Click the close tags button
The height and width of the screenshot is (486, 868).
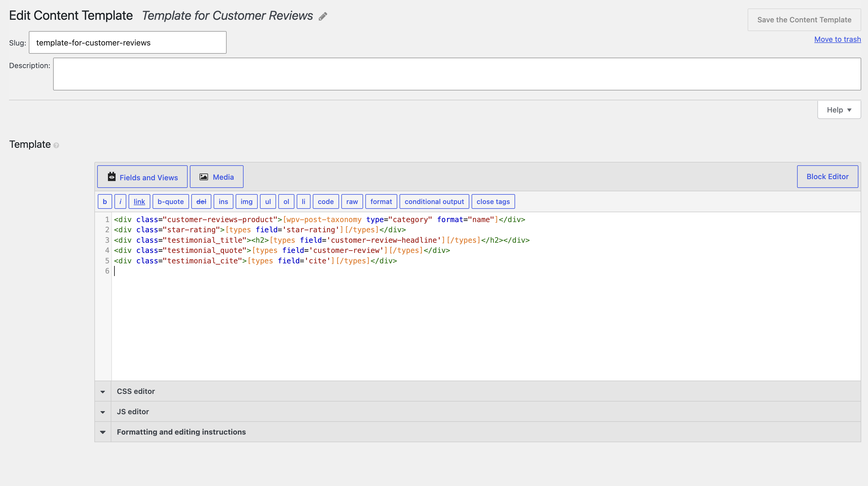pos(493,201)
